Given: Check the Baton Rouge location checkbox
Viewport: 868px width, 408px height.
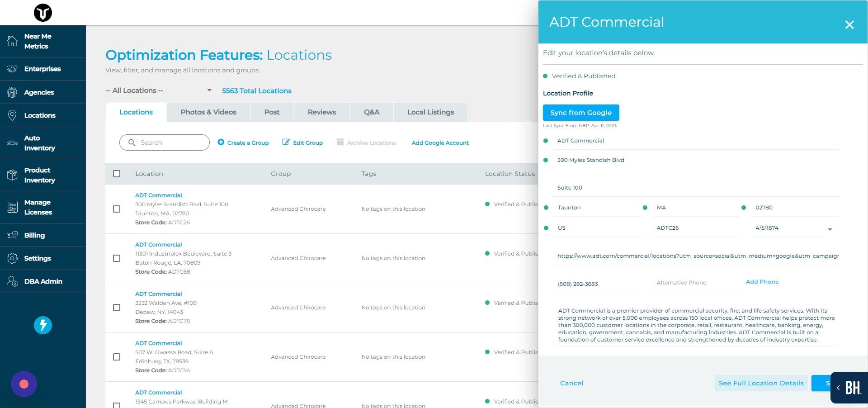Looking at the screenshot, I should pyautogui.click(x=117, y=258).
